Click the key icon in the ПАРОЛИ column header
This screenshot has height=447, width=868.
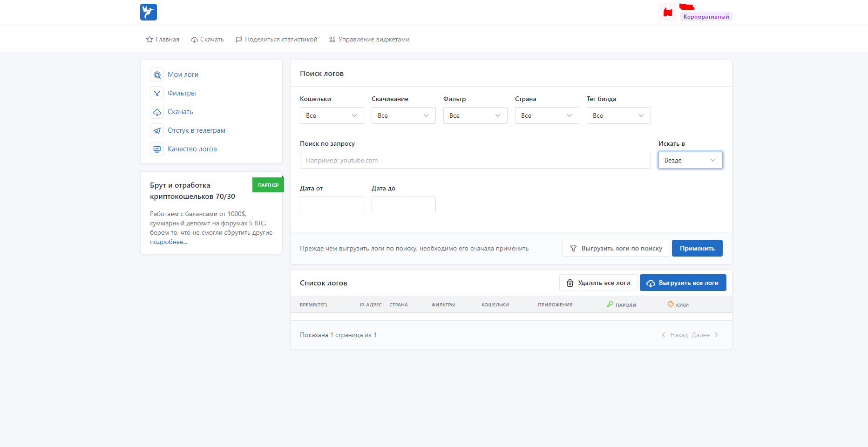coord(610,304)
